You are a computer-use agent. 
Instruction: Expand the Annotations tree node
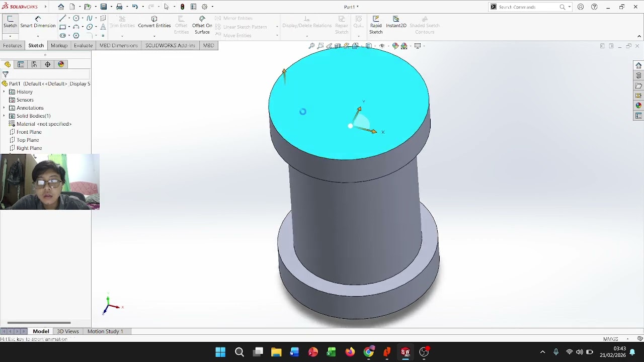[4, 108]
